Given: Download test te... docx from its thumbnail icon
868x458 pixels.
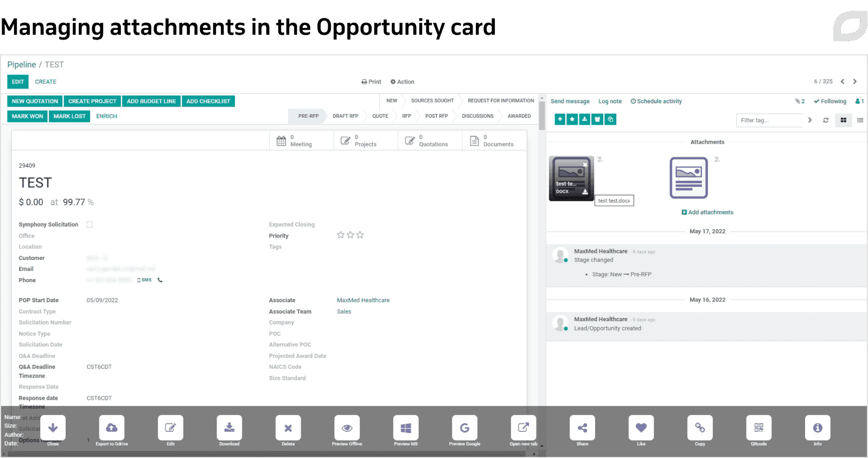Looking at the screenshot, I should click(x=585, y=192).
